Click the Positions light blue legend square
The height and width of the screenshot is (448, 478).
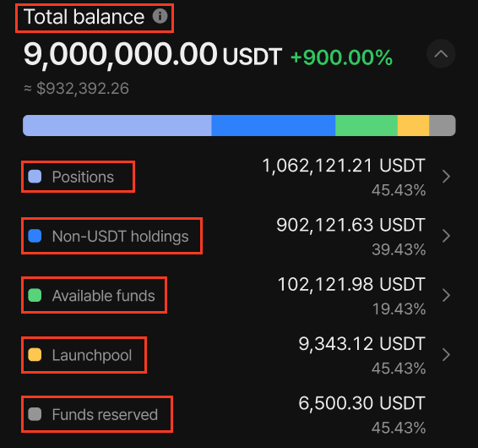point(35,177)
